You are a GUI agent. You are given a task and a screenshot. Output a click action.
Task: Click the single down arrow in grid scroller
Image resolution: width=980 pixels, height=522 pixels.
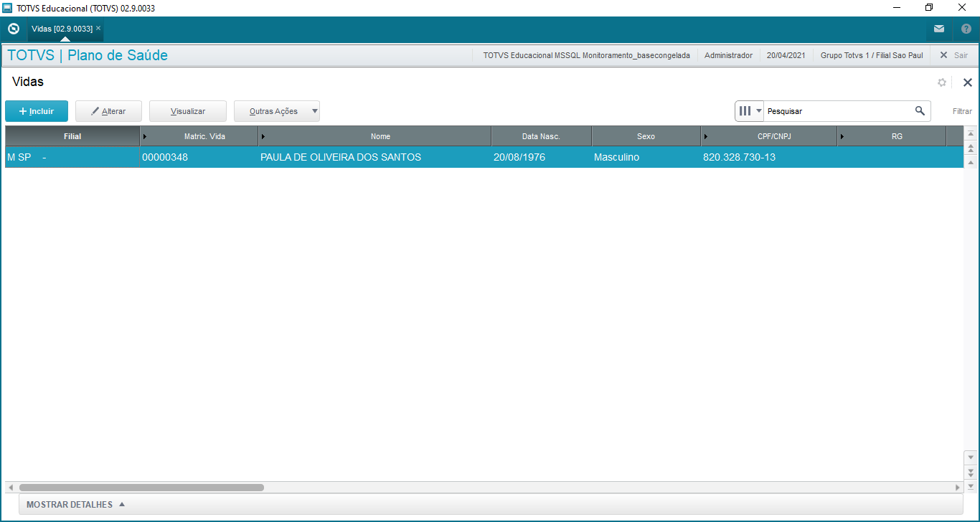point(971,457)
